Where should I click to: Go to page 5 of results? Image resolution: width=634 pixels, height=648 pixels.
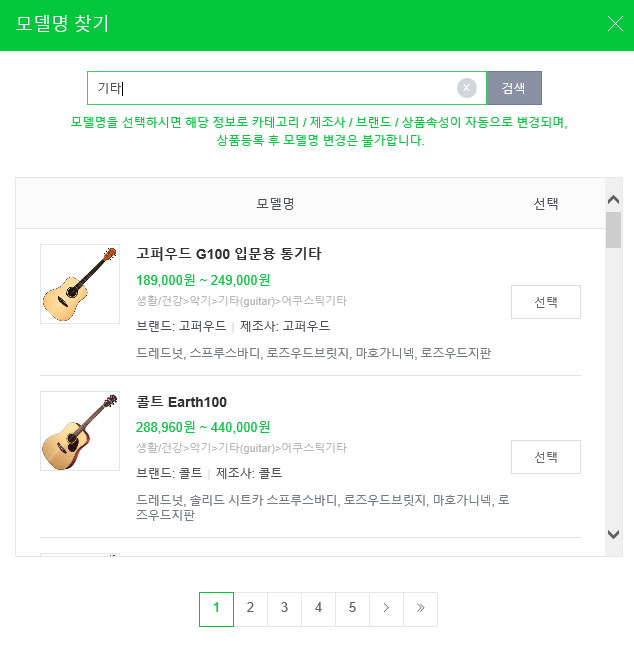pyautogui.click(x=352, y=607)
